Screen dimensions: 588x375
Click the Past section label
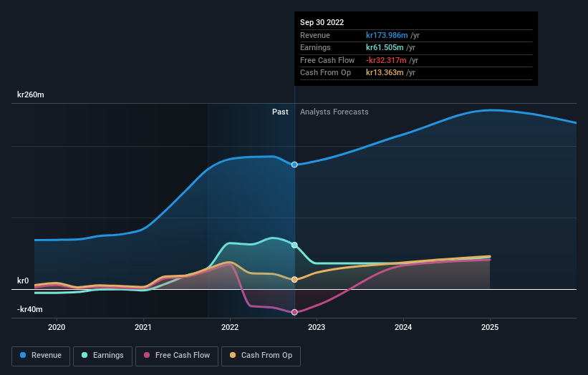(280, 112)
